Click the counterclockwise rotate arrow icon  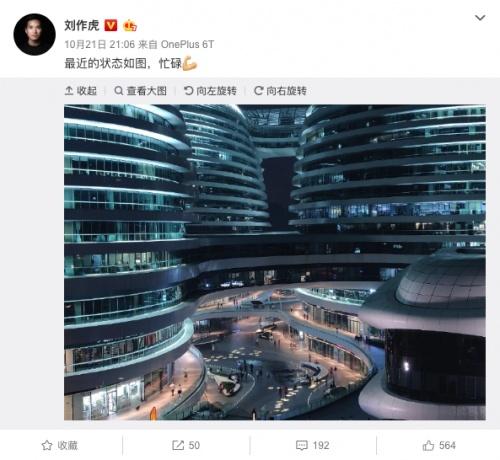click(189, 90)
